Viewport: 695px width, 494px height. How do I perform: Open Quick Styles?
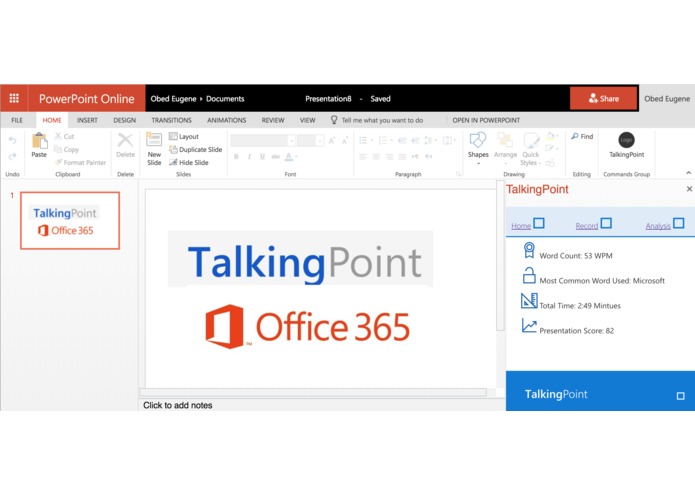click(x=531, y=149)
